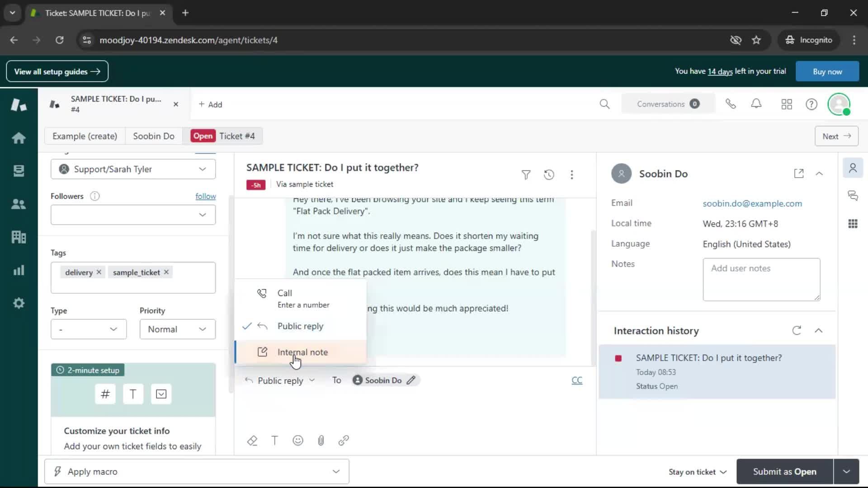Open the Type dropdown
Image resolution: width=868 pixels, height=488 pixels.
pyautogui.click(x=89, y=329)
